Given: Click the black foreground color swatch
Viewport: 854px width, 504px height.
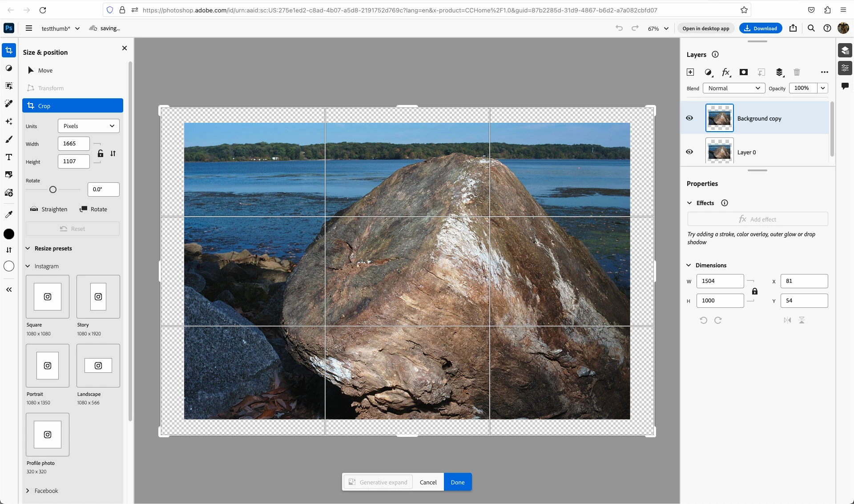Looking at the screenshot, I should coord(9,234).
